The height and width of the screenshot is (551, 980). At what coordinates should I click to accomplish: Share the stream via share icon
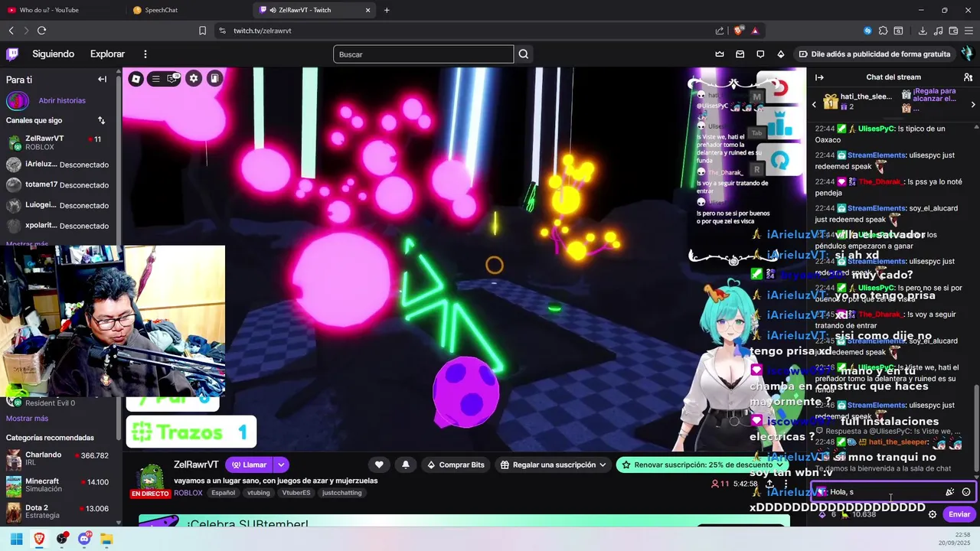coord(769,484)
